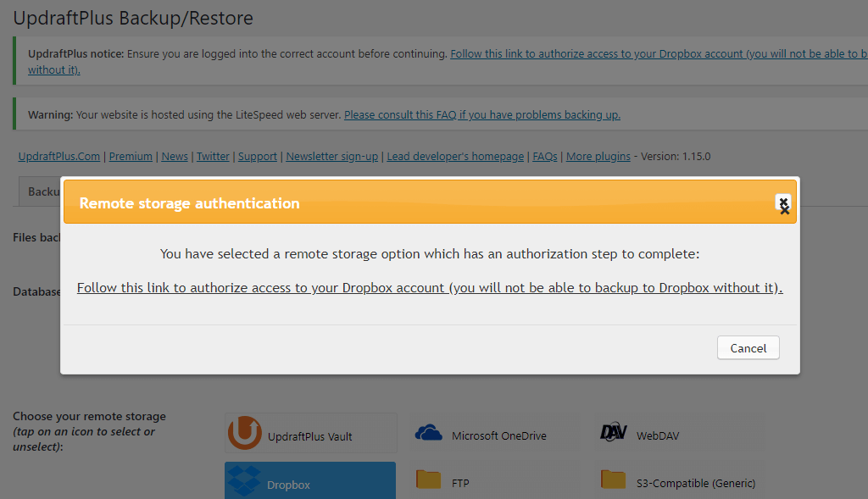Click the WebDAV label text
868x499 pixels.
[x=658, y=436]
